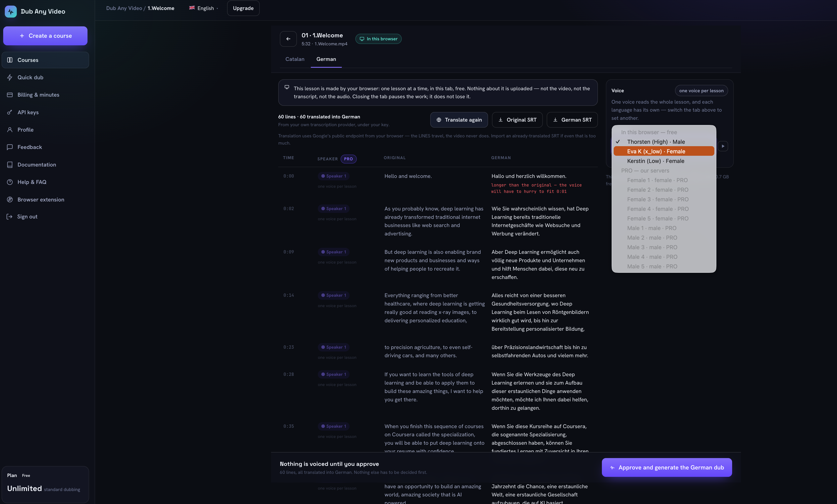The width and height of the screenshot is (837, 504).
Task: Click Speaker 1 chip at 0:28
Action: point(334,374)
